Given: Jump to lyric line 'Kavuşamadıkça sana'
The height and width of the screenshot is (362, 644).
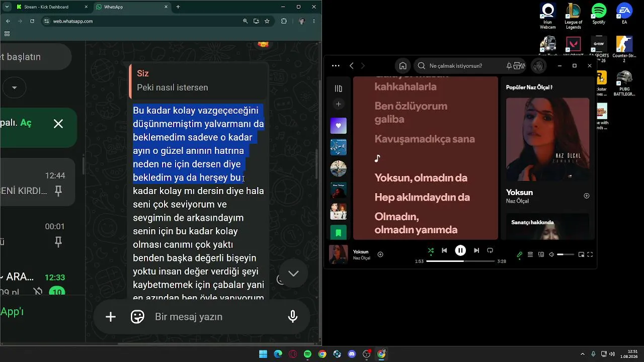Looking at the screenshot, I should pos(425,139).
